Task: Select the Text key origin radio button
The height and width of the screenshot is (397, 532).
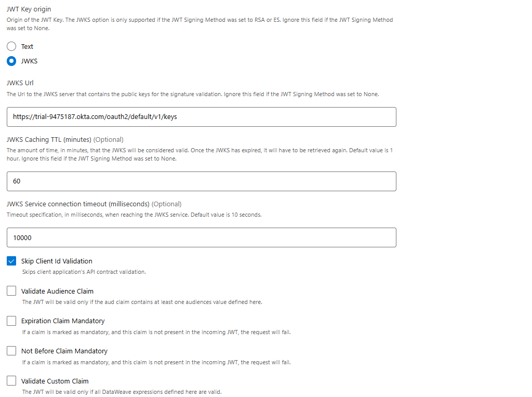Action: pos(11,46)
